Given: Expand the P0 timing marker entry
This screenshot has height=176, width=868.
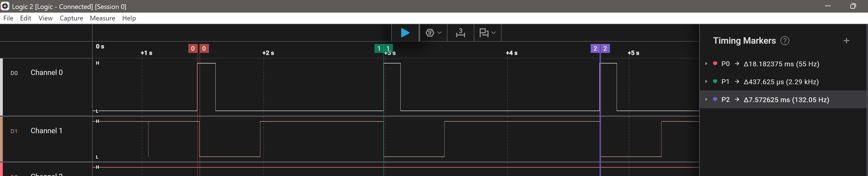Looking at the screenshot, I should tap(706, 64).
